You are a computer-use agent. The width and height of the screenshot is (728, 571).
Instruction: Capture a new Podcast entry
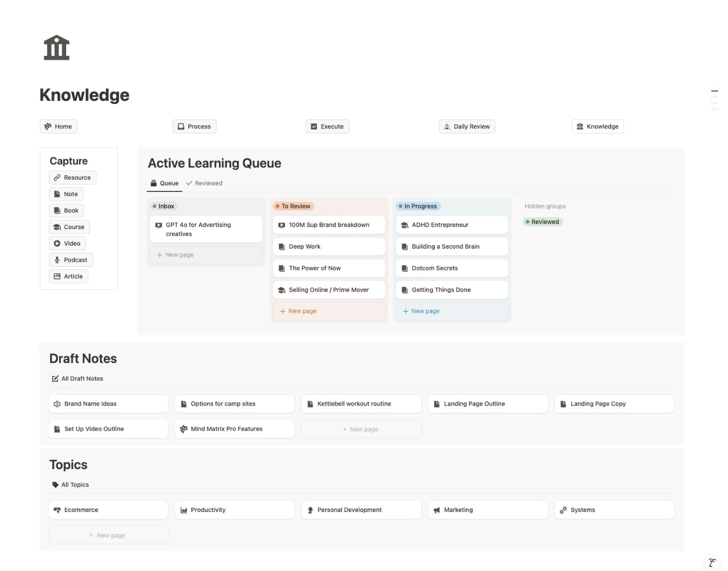pos(71,260)
